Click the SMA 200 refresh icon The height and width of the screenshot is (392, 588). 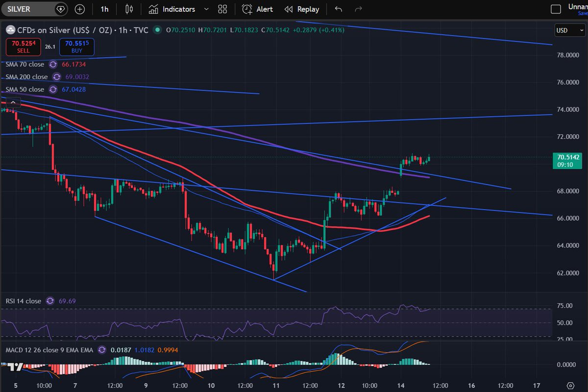coord(57,77)
